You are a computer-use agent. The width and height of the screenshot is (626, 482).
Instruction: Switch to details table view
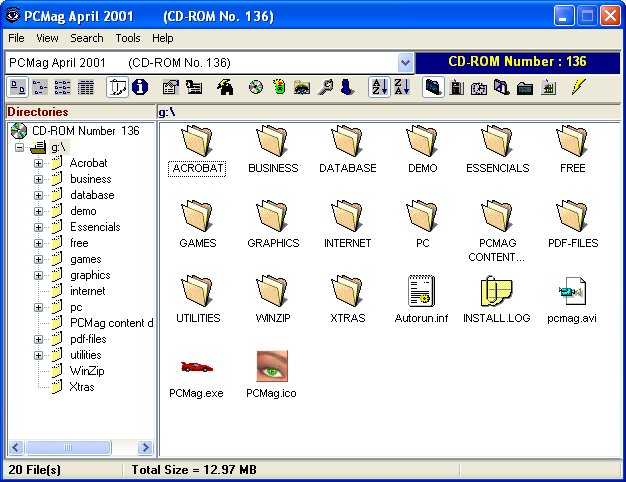pyautogui.click(x=85, y=87)
